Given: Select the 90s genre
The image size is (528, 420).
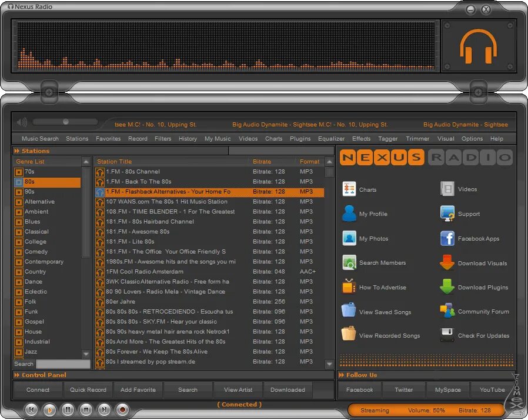Looking at the screenshot, I should coord(48,192).
